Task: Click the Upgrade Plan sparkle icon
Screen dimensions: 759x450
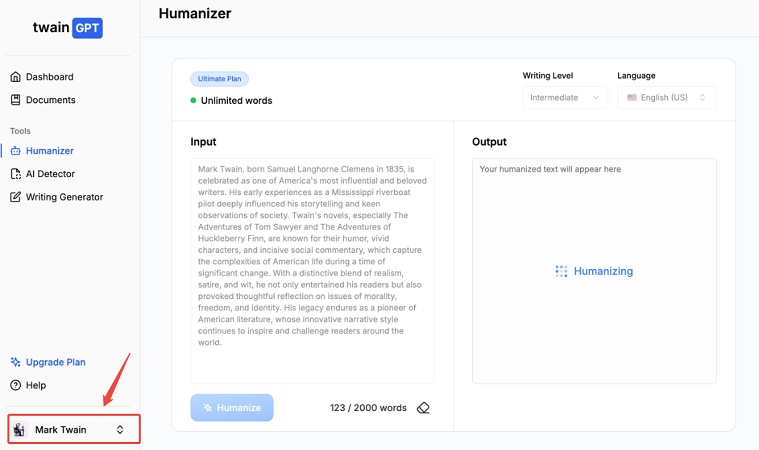Action: [x=16, y=362]
